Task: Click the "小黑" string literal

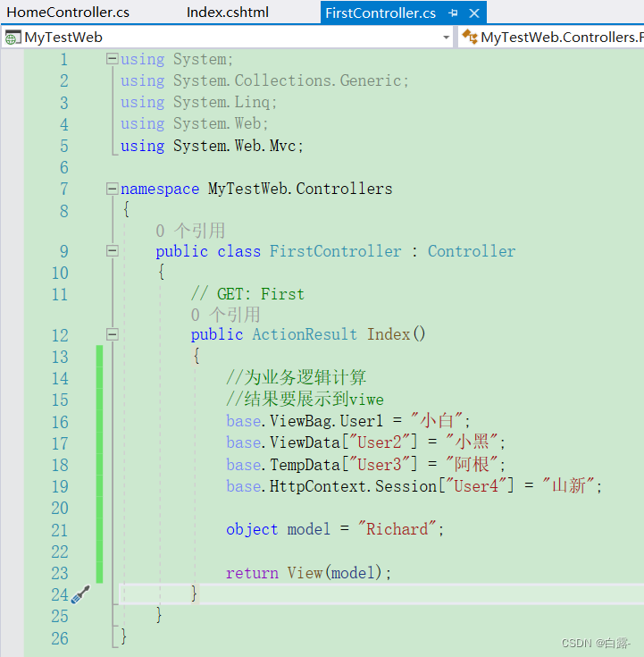Action: 472,442
